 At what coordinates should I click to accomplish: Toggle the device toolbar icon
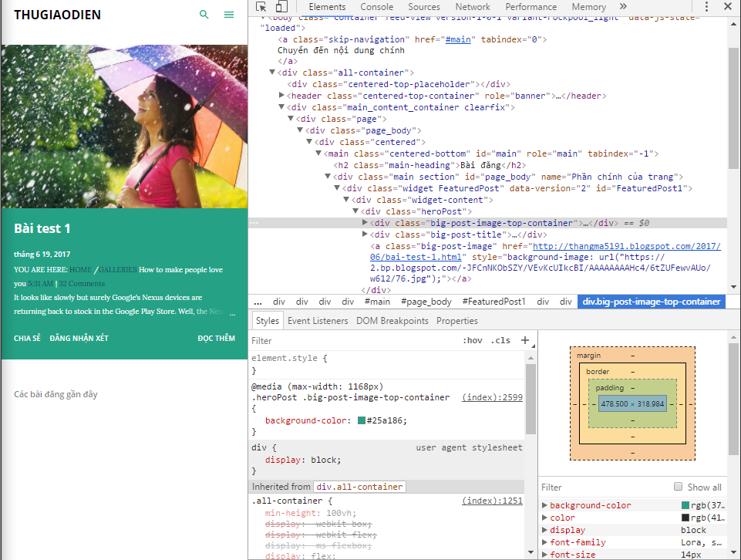tap(281, 7)
